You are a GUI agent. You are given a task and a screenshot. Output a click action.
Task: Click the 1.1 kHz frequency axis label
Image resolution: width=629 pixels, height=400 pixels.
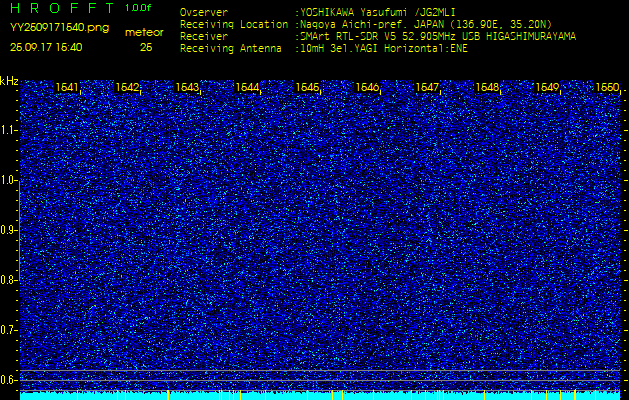pyautogui.click(x=8, y=130)
